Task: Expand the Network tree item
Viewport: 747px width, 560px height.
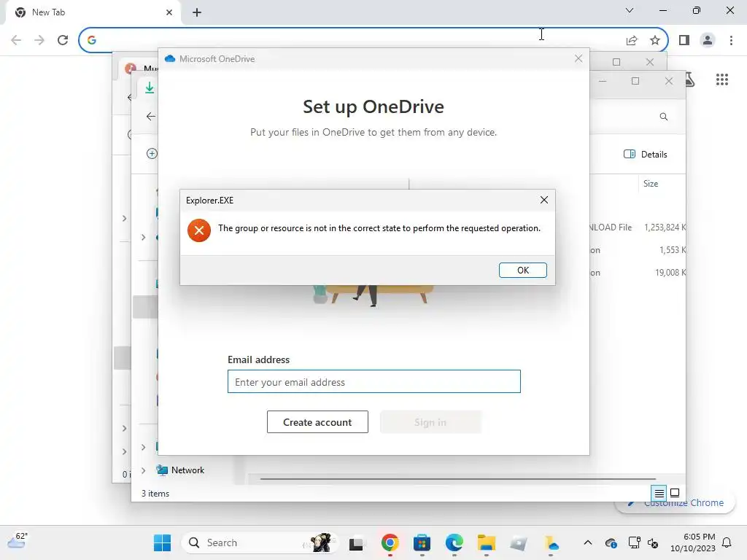Action: (x=144, y=470)
